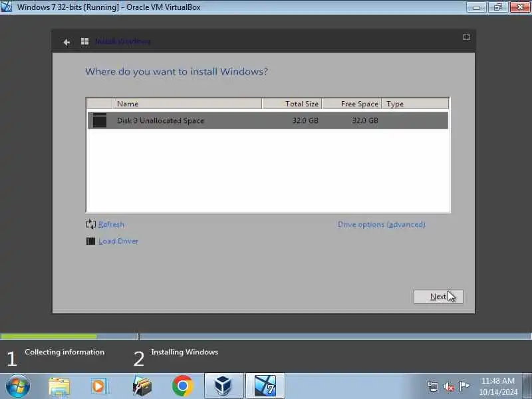Click the Show desktop button on taskbar
Screen dimensions: 532x399
527,386
